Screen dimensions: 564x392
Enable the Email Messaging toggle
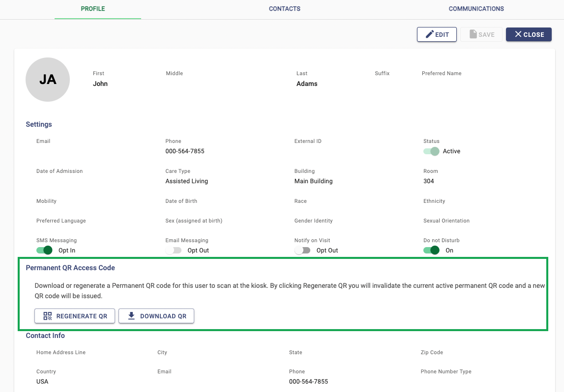click(x=173, y=251)
